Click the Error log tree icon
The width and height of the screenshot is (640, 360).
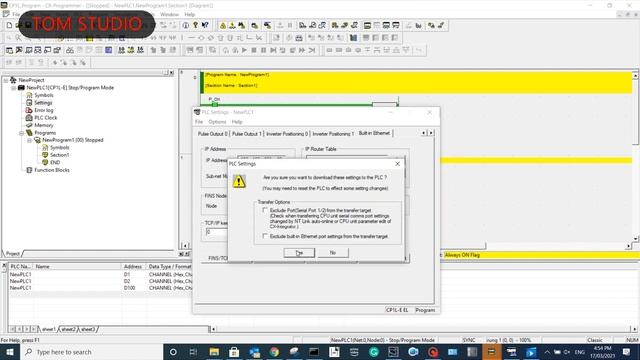click(x=29, y=110)
